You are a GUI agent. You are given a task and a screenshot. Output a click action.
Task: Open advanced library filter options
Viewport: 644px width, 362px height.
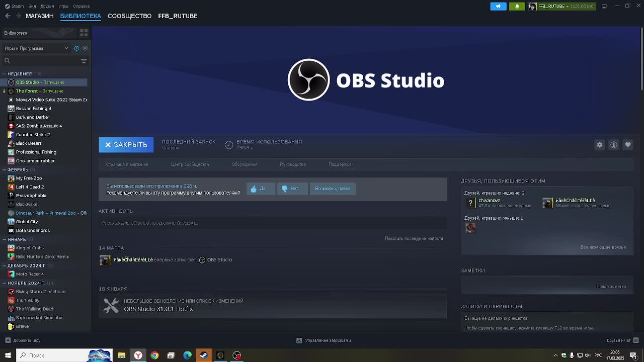84,61
